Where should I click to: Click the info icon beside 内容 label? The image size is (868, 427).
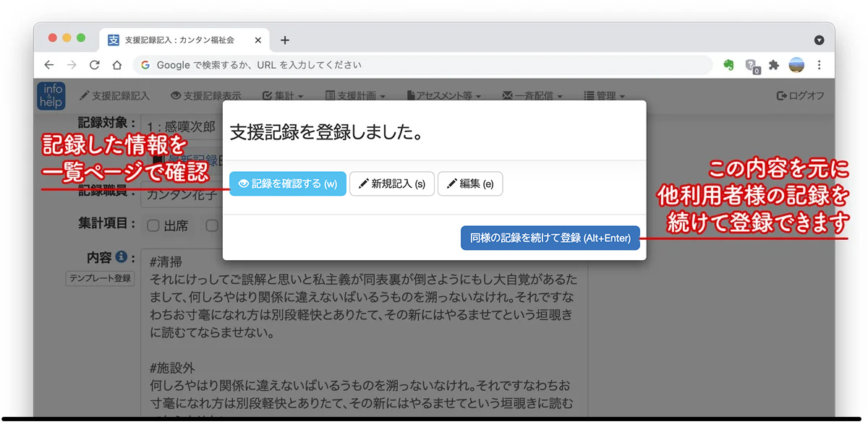tap(122, 257)
